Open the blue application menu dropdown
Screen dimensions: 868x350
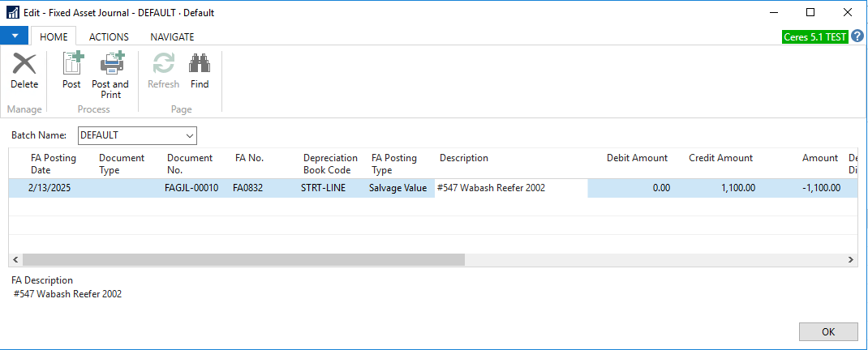pos(15,36)
